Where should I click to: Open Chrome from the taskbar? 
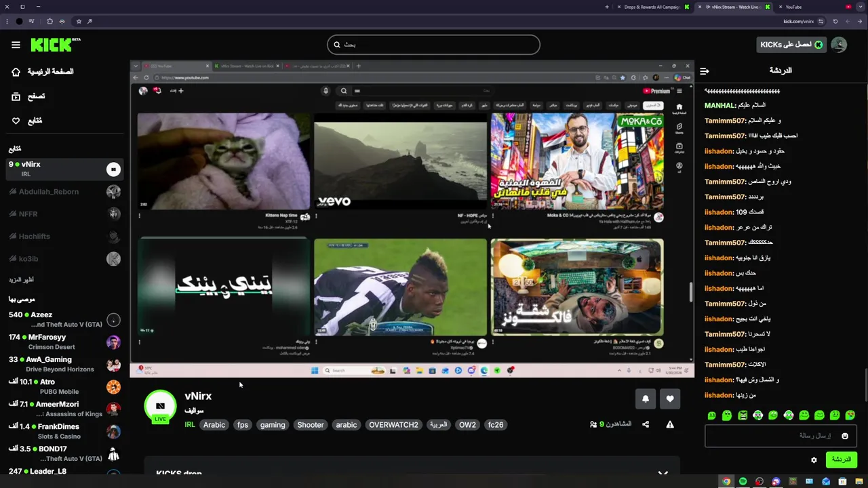pos(726,482)
